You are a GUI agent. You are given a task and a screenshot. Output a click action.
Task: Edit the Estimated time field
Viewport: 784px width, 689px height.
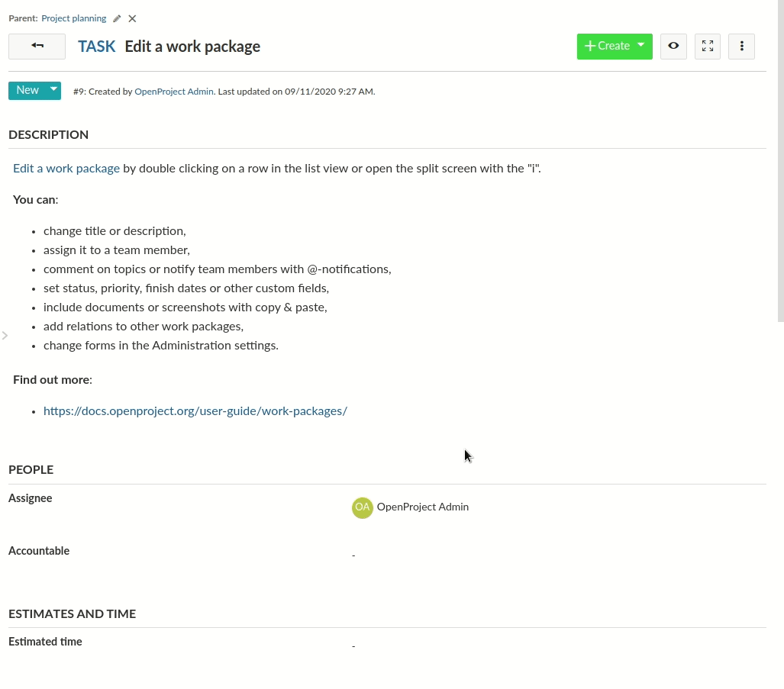click(353, 646)
